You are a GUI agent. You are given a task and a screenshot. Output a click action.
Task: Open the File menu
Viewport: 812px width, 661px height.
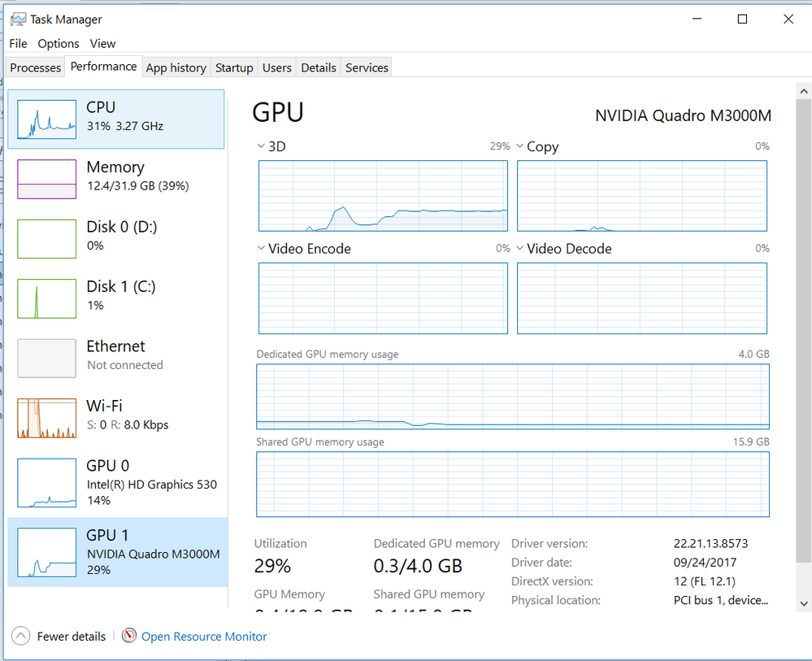[x=18, y=44]
